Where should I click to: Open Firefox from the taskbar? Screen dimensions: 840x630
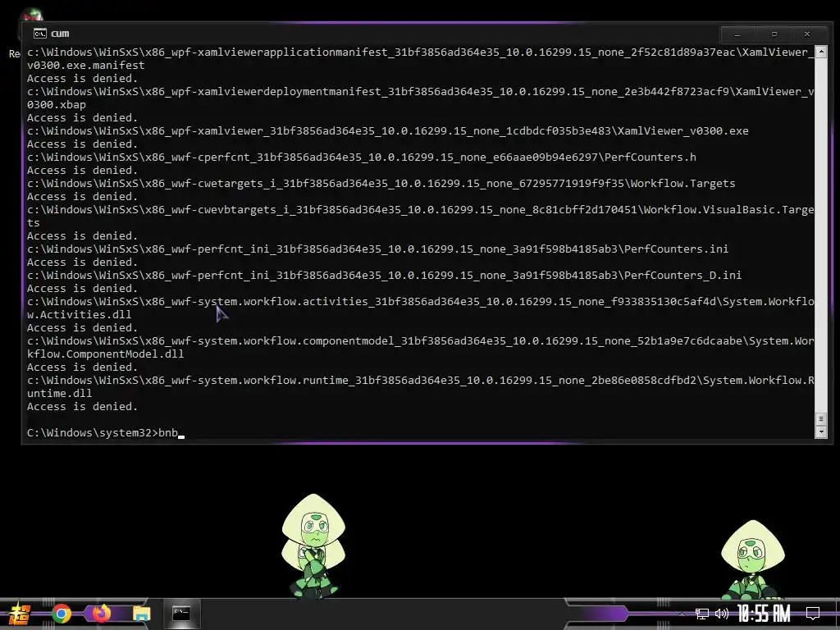click(x=101, y=614)
